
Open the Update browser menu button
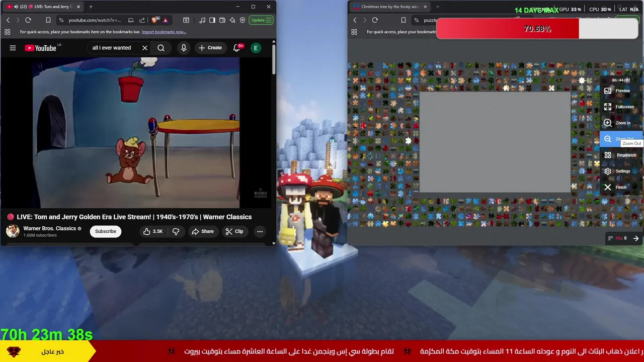pyautogui.click(x=262, y=20)
